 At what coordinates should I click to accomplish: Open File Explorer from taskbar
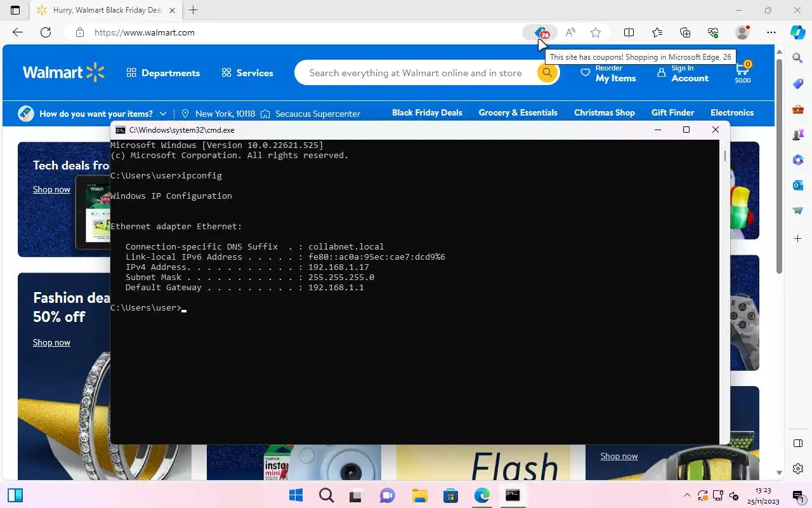click(x=419, y=495)
